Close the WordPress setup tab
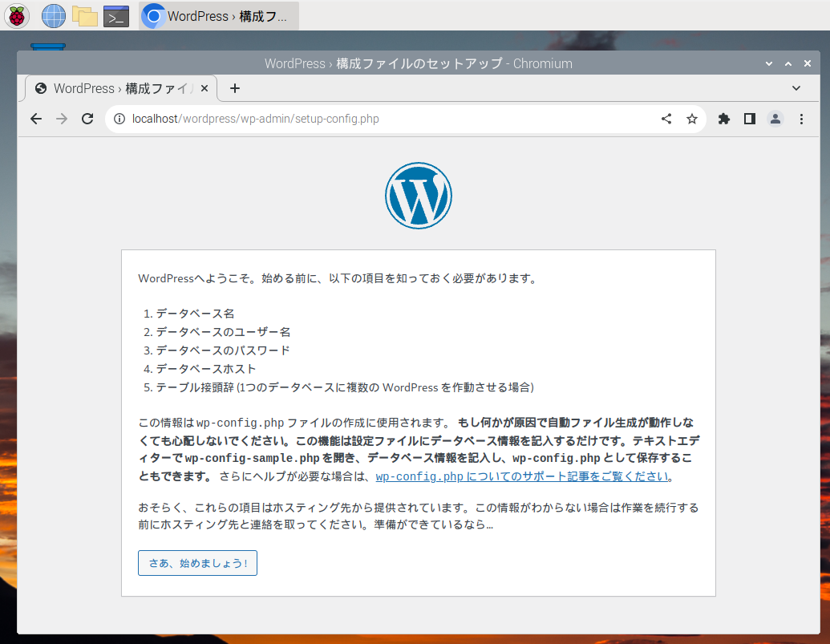Viewport: 830px width, 644px height. [204, 88]
